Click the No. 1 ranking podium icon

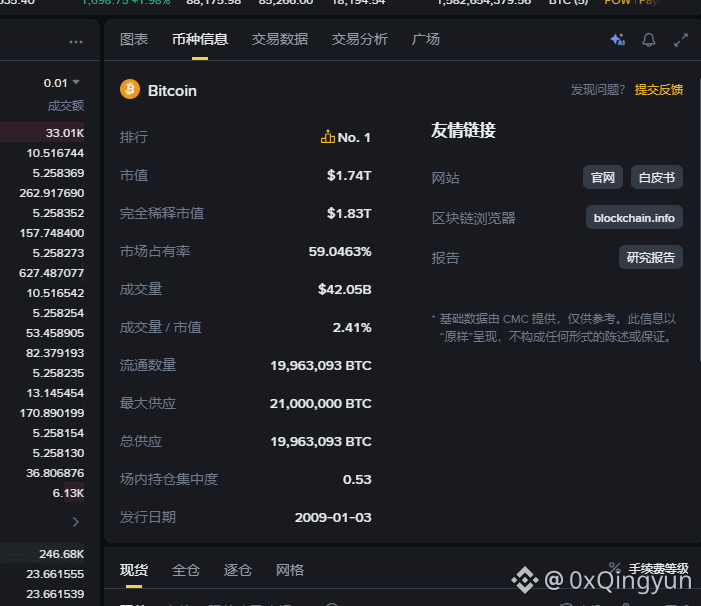[x=328, y=136]
